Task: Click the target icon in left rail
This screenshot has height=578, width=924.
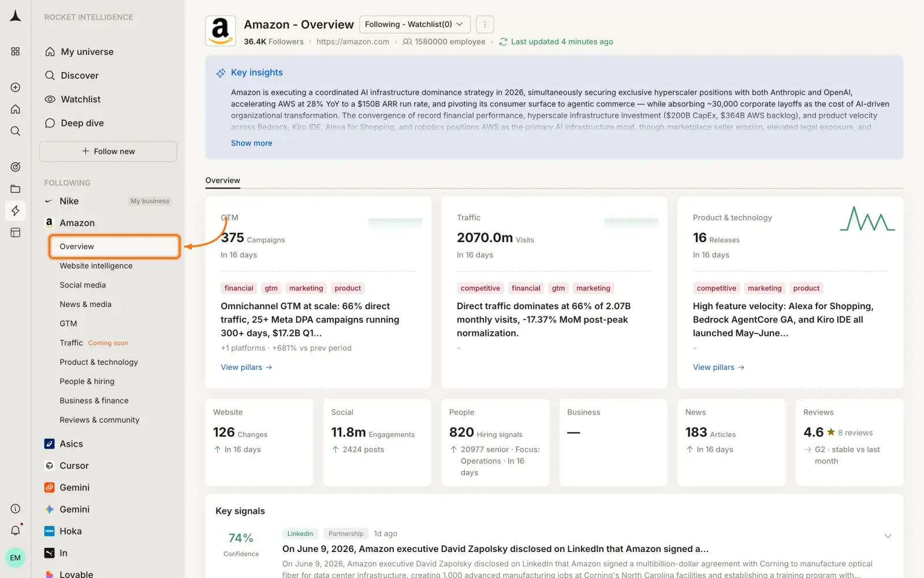Action: pos(16,167)
